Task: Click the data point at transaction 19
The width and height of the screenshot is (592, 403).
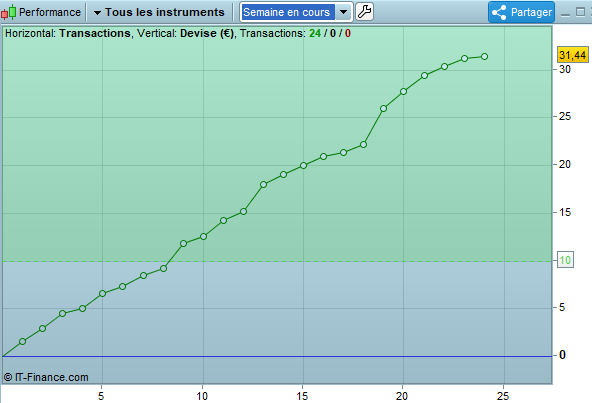Action: [383, 108]
